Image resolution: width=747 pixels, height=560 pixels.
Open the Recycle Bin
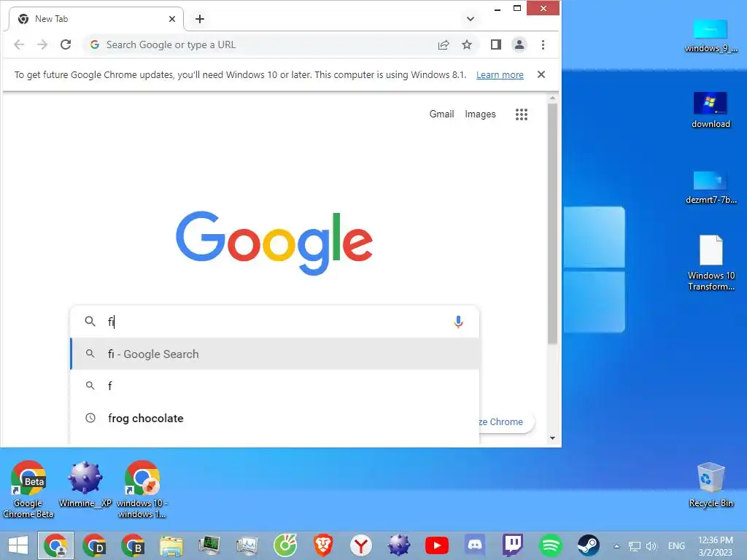(711, 485)
